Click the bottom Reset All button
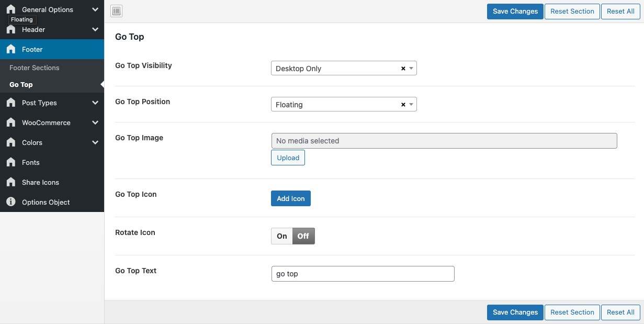The height and width of the screenshot is (324, 644). [620, 312]
